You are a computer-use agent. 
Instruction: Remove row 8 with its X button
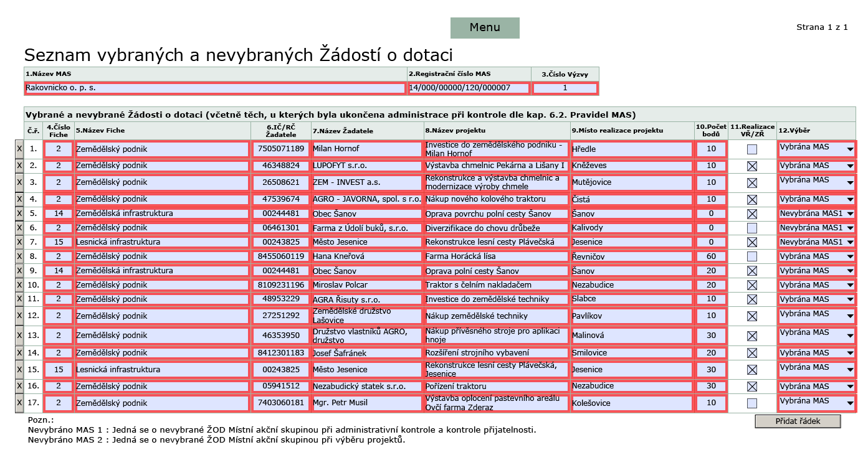click(x=19, y=256)
